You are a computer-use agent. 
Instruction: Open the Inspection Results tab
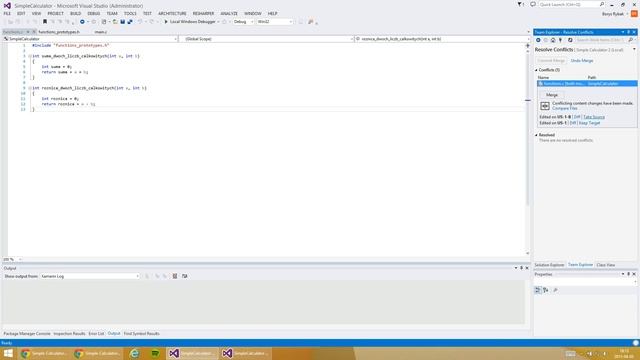click(69, 333)
